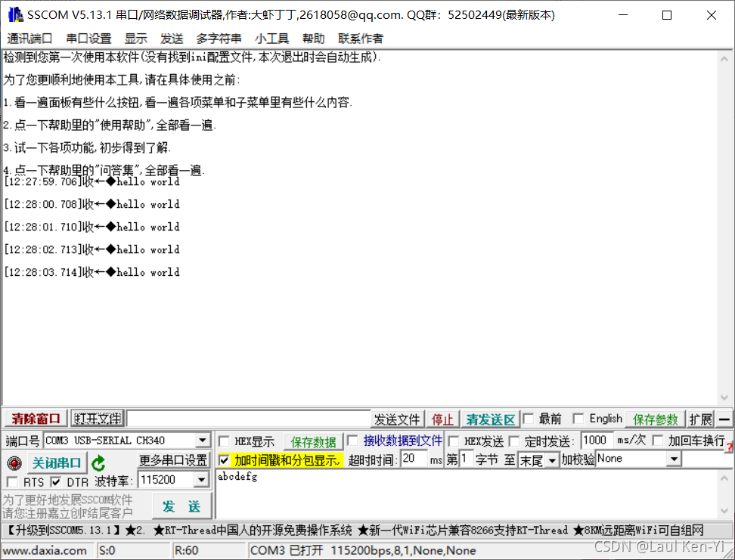Open the 串口设置 menu
The height and width of the screenshot is (560, 735).
pos(88,38)
